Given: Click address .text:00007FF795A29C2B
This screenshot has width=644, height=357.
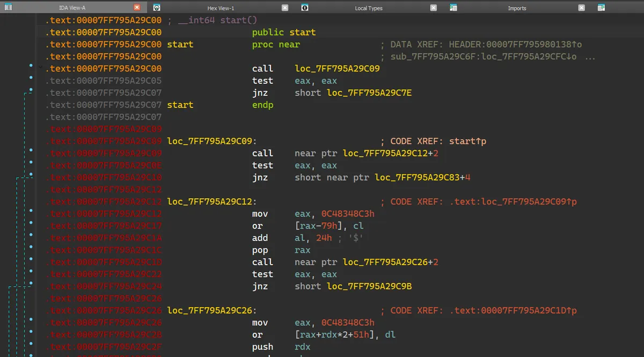Looking at the screenshot, I should point(103,334).
